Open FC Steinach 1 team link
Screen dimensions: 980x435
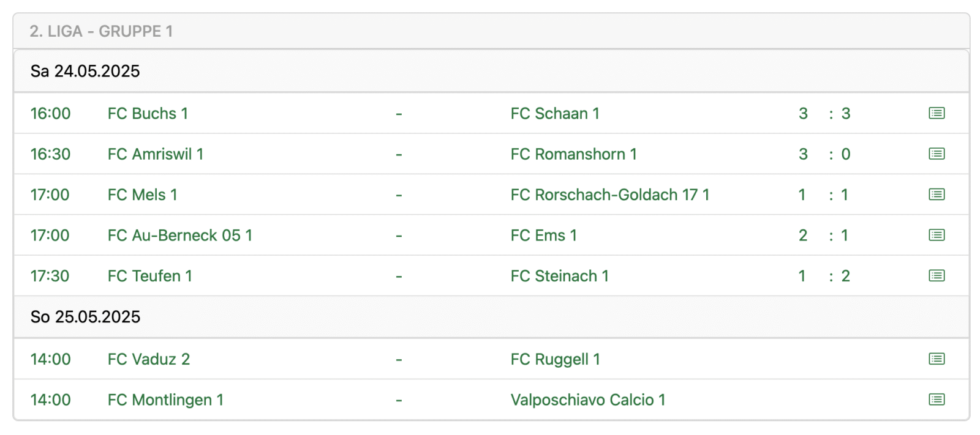[559, 277]
